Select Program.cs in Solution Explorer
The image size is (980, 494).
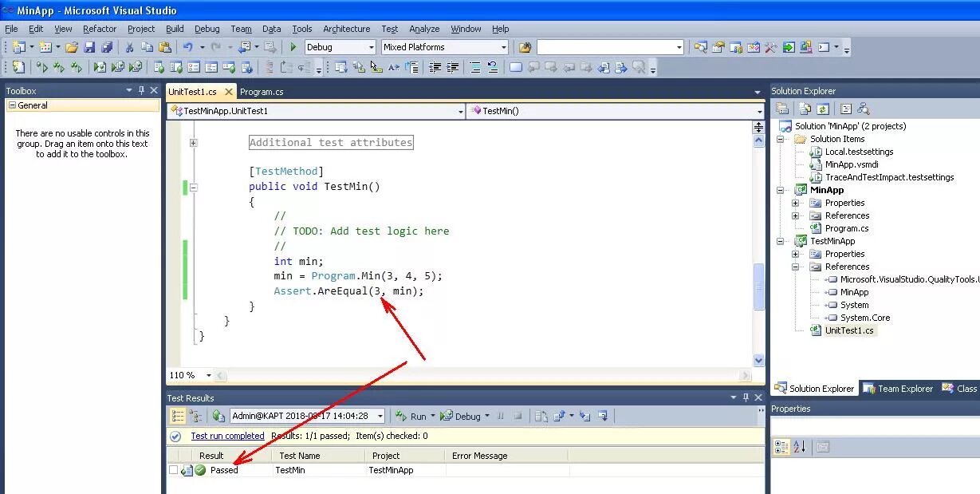(x=847, y=228)
